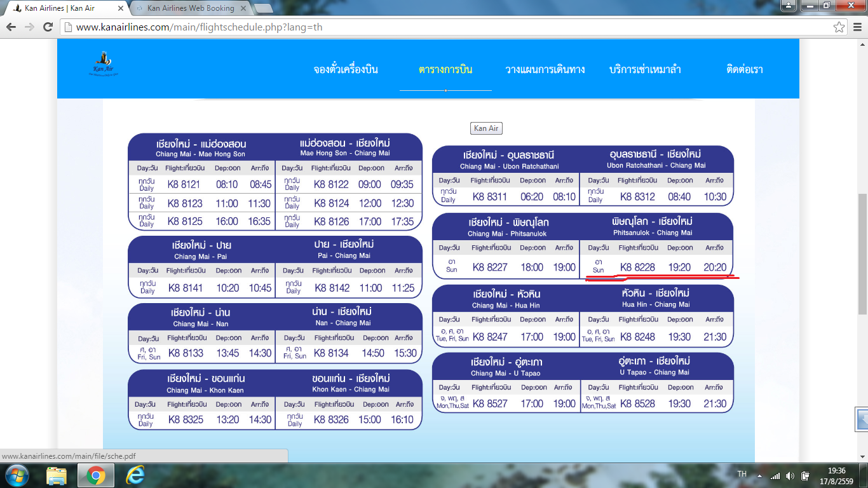Screen dimensions: 868x488
Task: Select flight K8 8142
Action: (332, 288)
